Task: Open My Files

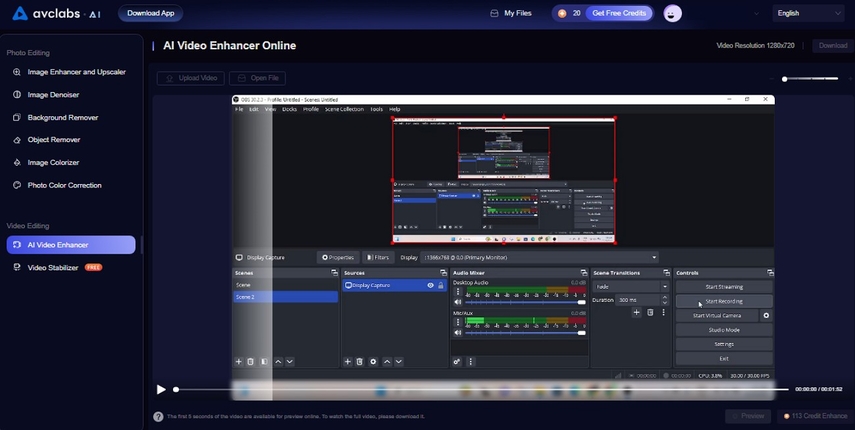Action: (511, 14)
